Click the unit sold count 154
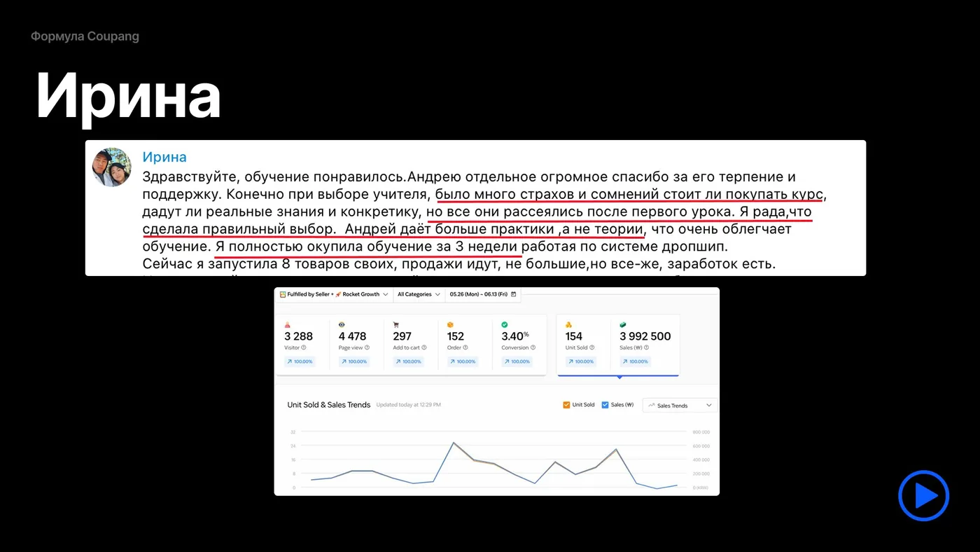980x552 pixels. [574, 336]
